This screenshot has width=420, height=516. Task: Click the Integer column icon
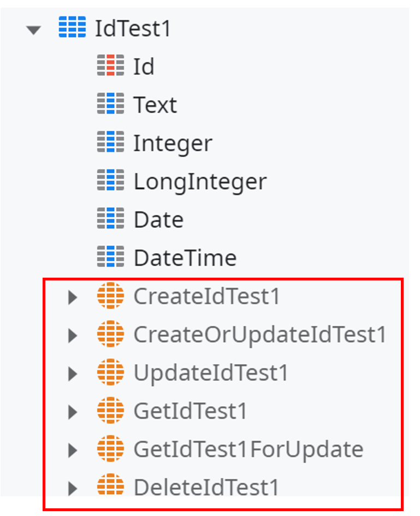point(110,142)
